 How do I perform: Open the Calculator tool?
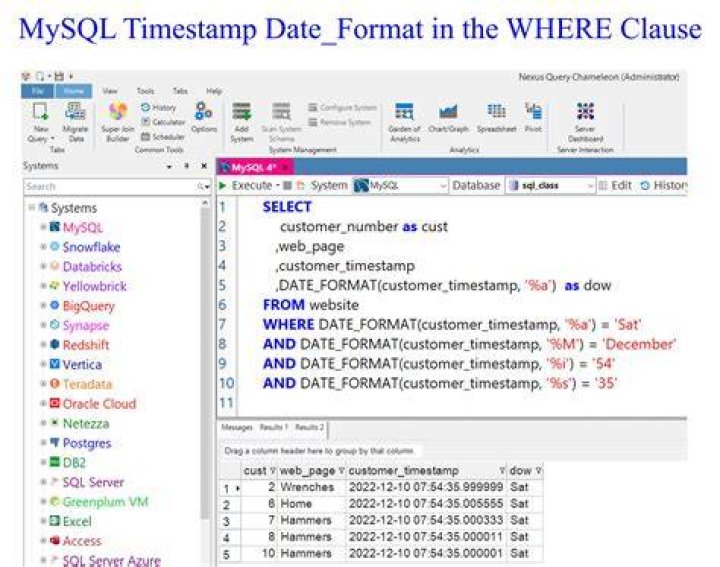click(163, 122)
